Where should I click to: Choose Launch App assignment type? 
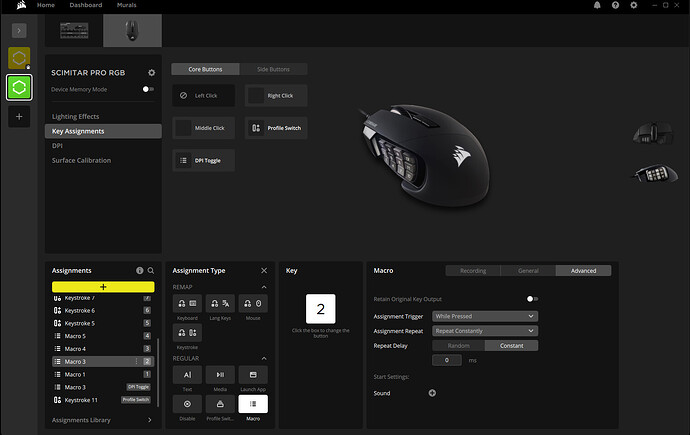tap(253, 375)
